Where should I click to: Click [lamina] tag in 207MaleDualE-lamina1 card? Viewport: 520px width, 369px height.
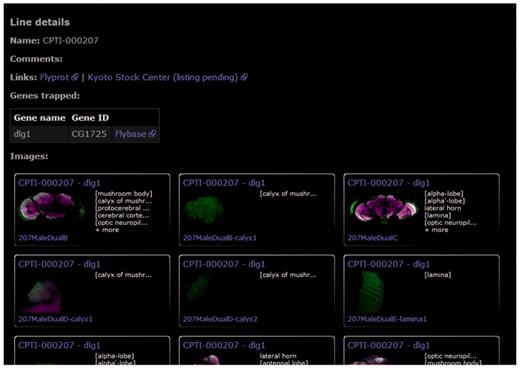[438, 275]
